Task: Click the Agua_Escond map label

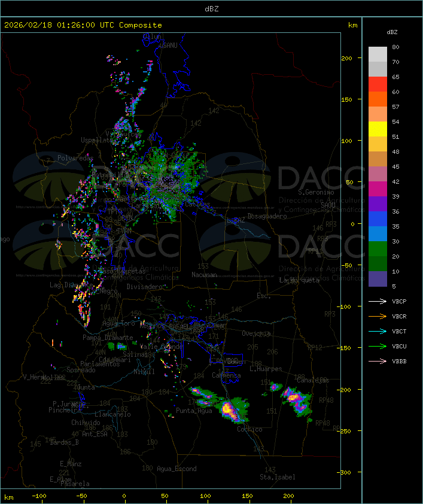Action: (x=176, y=469)
